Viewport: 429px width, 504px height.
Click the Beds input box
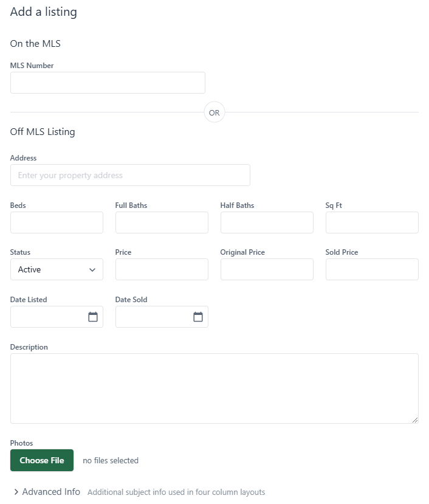(57, 223)
